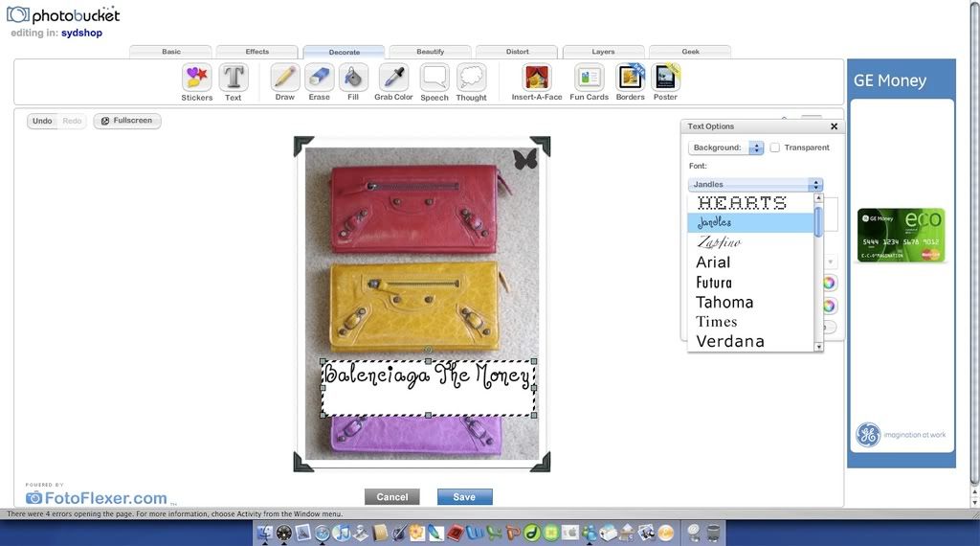Click the butterfly sticker on photo
980x546 pixels.
[525, 159]
